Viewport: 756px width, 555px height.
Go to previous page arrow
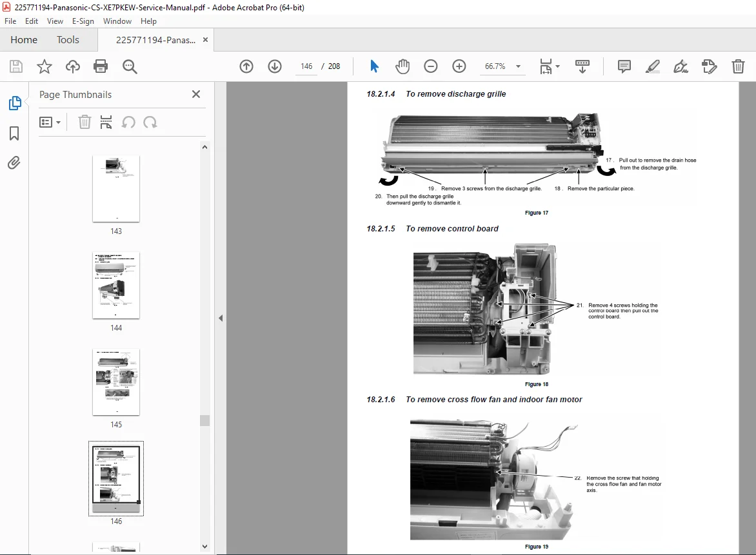click(x=246, y=66)
